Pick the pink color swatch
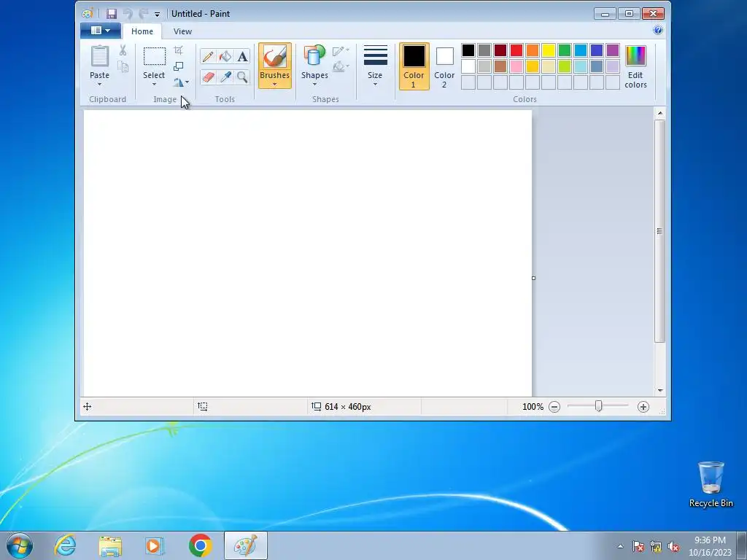This screenshot has width=747, height=560. coord(516,66)
